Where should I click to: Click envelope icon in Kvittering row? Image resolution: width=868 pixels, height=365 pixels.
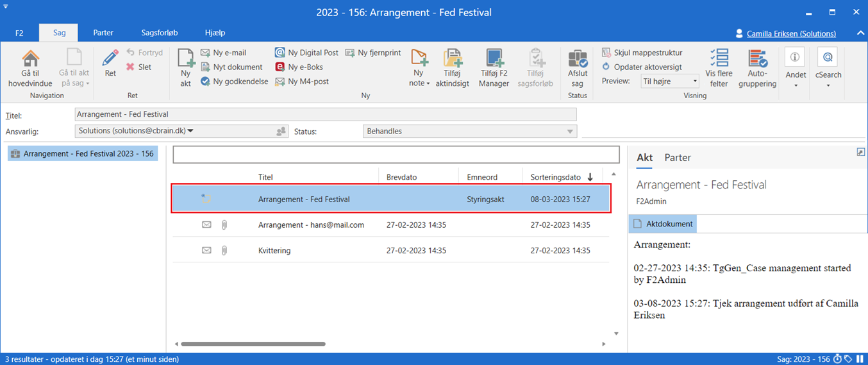coord(206,250)
